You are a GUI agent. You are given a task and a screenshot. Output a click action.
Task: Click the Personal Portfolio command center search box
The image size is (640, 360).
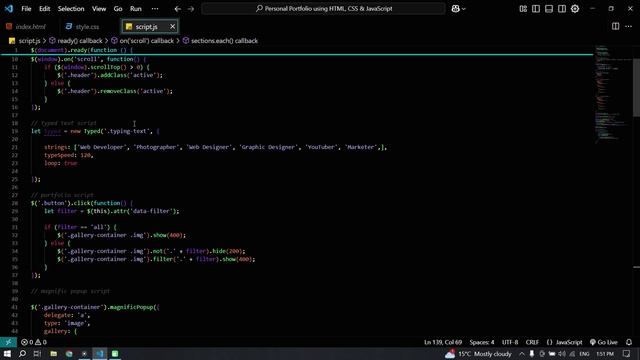point(323,9)
